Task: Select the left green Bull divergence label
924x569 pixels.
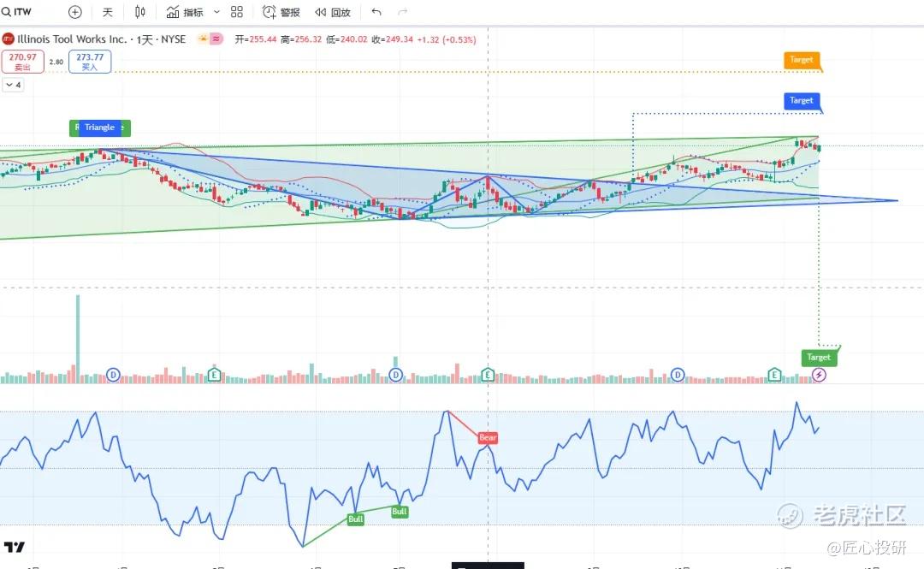Action: (355, 519)
